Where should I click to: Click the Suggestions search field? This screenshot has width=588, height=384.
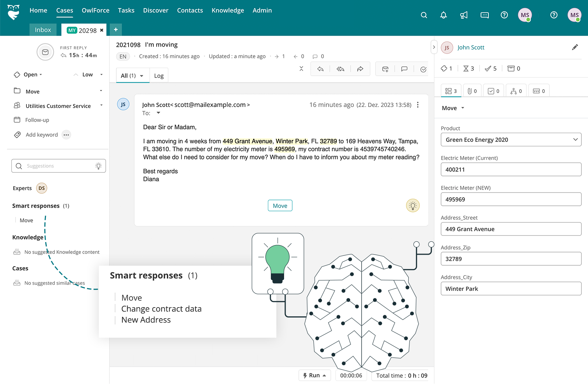tap(59, 166)
